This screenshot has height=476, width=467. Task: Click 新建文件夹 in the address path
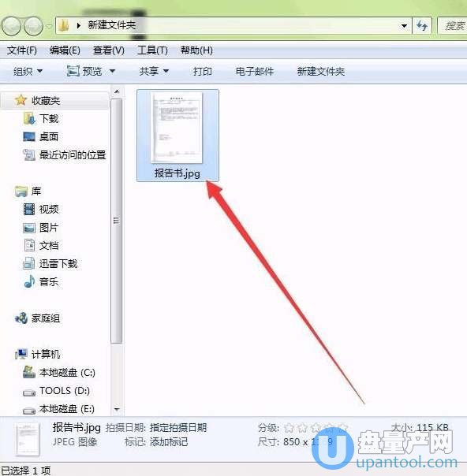[x=112, y=25]
